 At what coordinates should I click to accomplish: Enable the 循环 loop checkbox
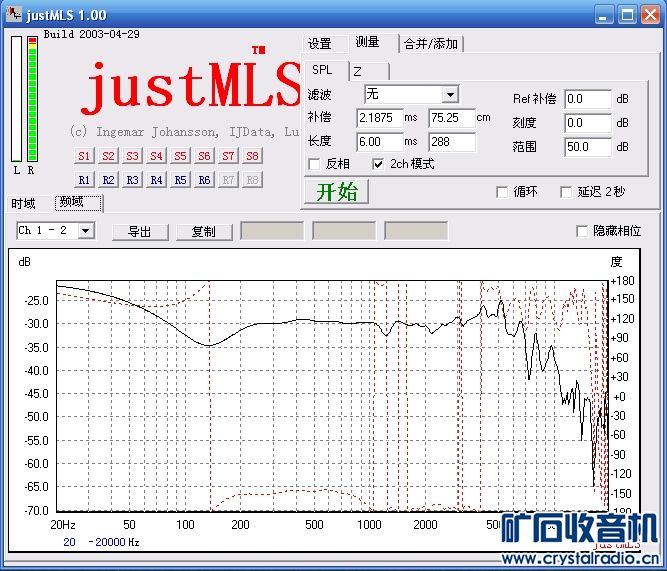point(502,192)
